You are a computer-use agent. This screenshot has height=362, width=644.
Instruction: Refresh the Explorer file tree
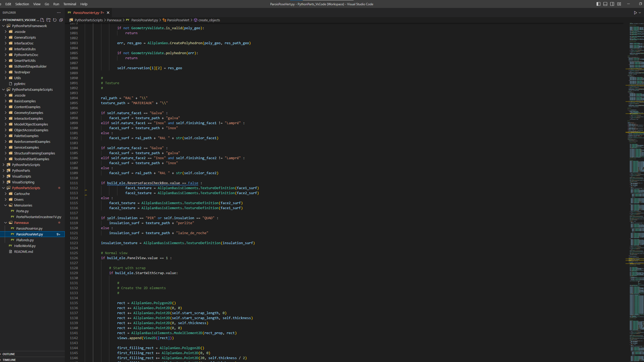(55, 20)
